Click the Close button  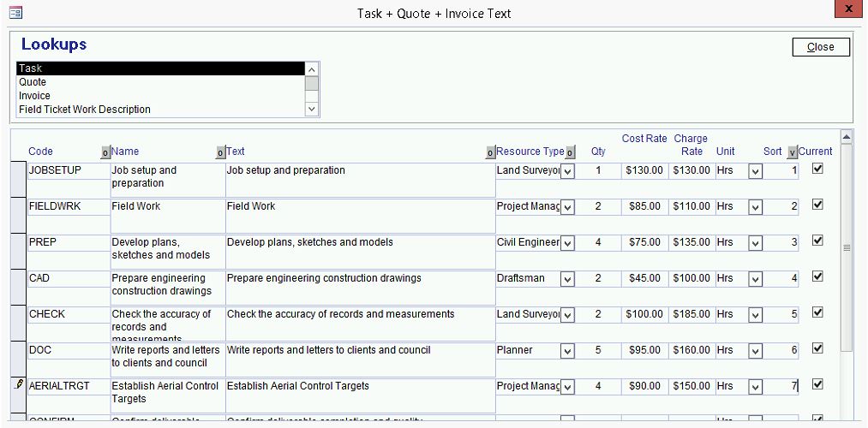820,47
